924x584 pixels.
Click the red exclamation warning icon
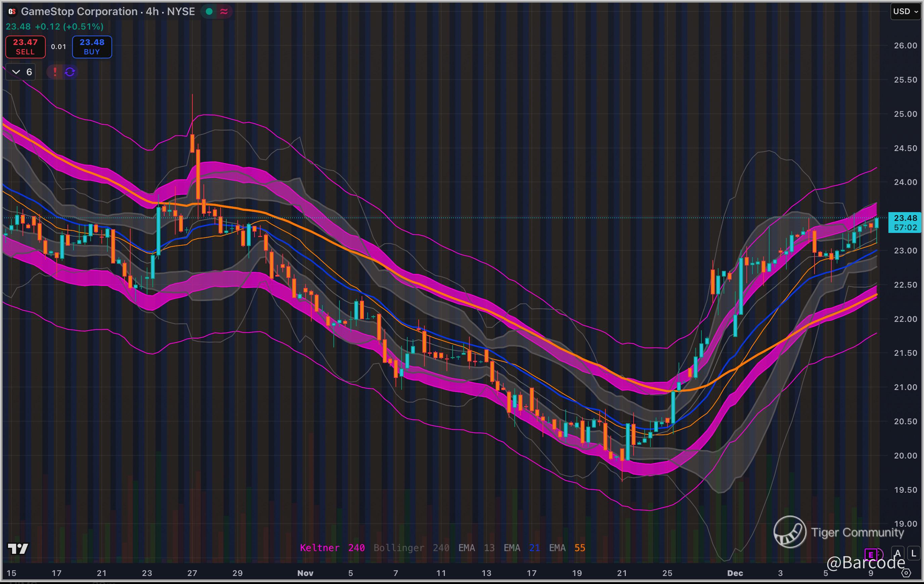coord(55,72)
